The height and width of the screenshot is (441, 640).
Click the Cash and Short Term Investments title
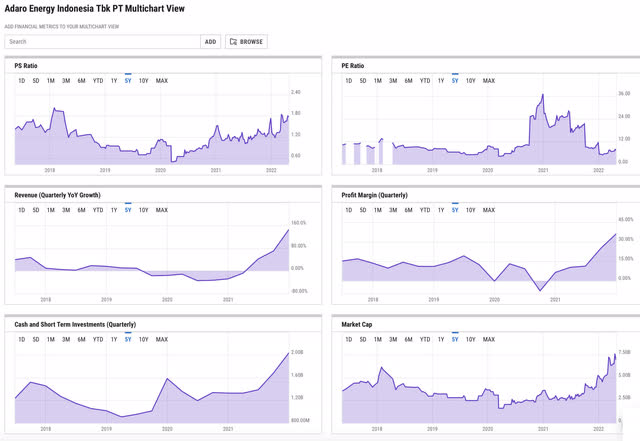pos(75,325)
